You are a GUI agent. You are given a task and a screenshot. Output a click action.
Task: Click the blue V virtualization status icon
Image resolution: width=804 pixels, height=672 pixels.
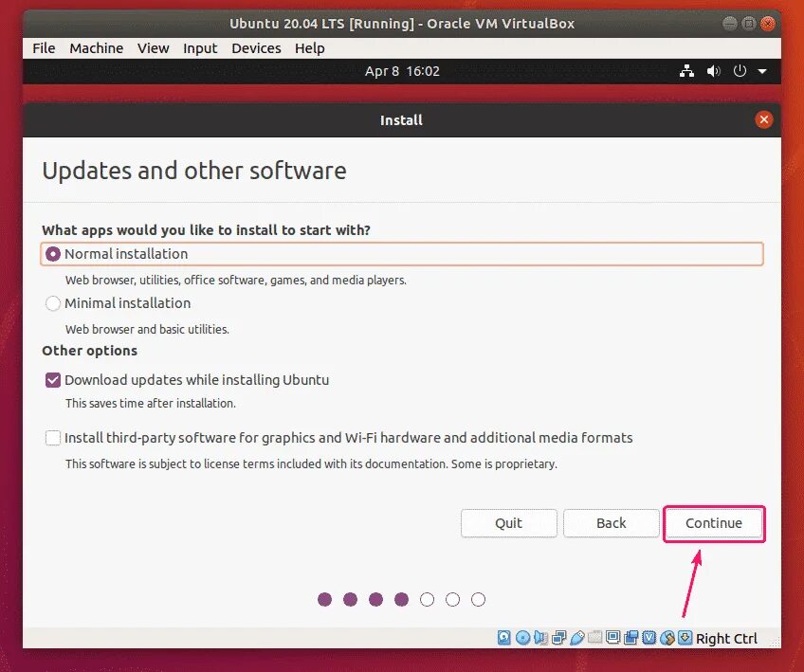click(649, 637)
